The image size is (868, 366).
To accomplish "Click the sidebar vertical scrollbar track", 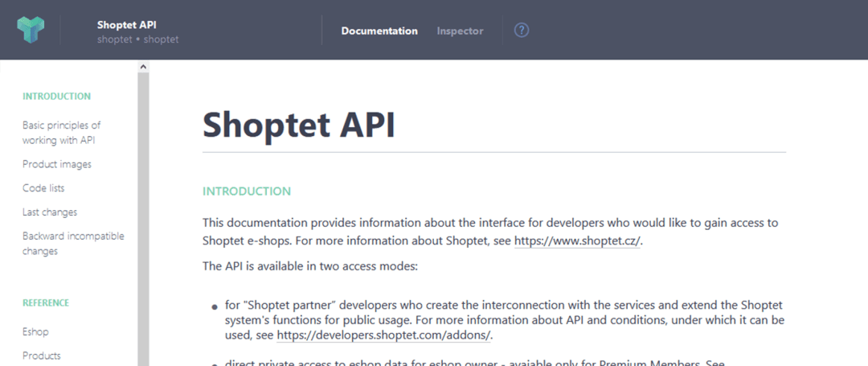I will point(143,221).
